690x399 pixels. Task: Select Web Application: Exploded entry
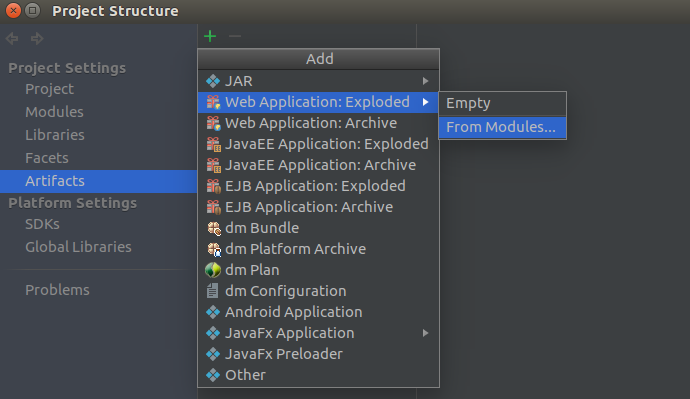[319, 102]
